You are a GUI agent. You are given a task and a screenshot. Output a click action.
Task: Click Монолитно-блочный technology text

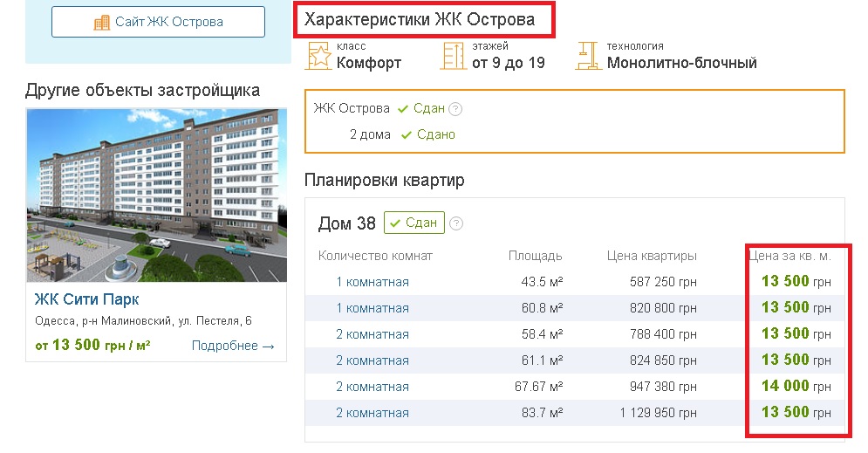point(682,63)
